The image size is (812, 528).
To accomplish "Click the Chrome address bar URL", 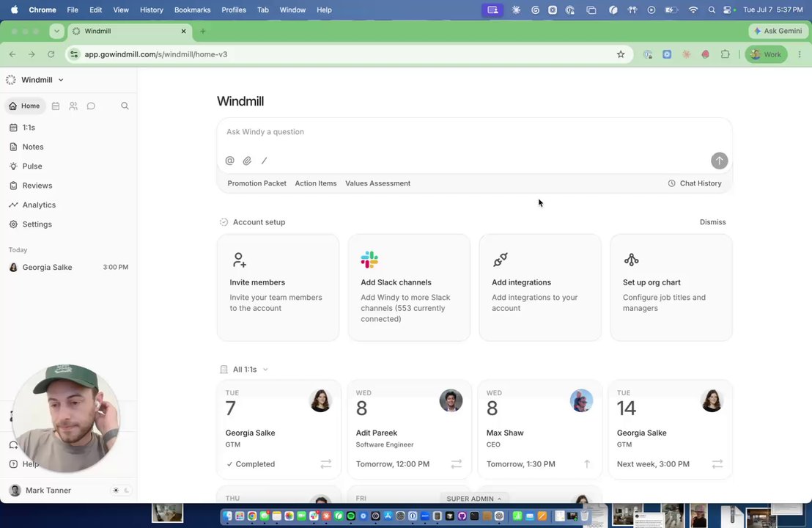I will point(156,54).
